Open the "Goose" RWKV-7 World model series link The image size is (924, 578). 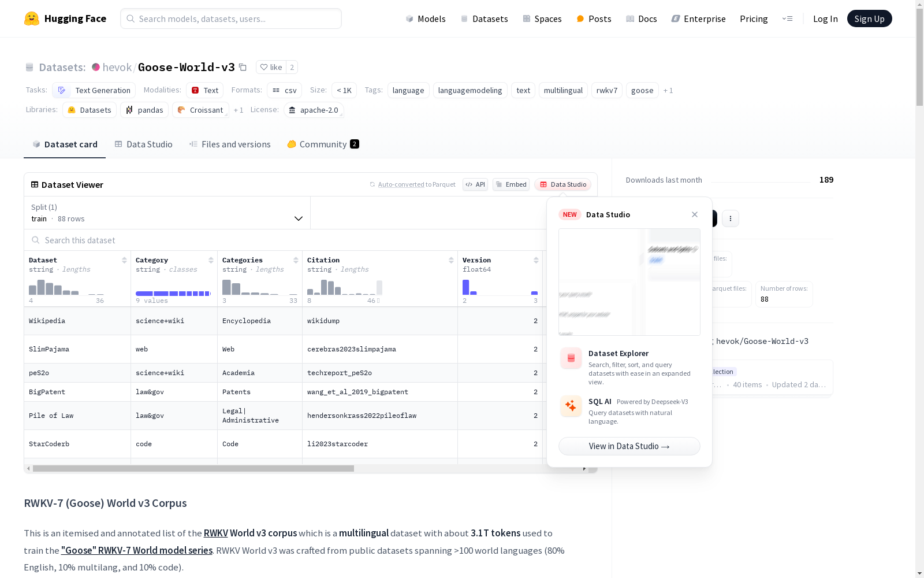point(137,550)
